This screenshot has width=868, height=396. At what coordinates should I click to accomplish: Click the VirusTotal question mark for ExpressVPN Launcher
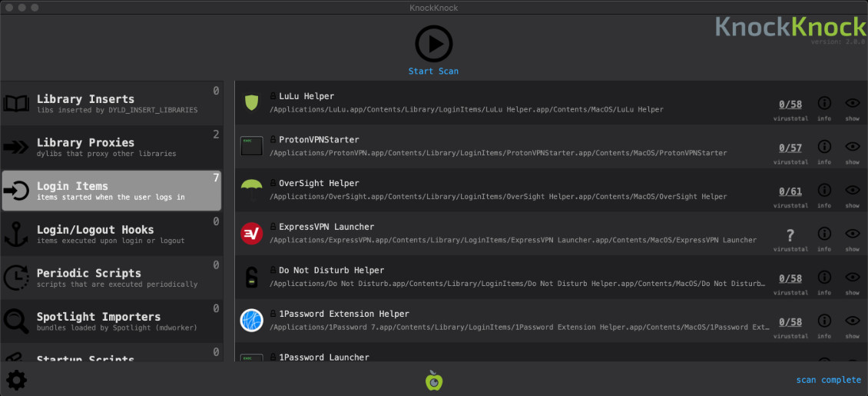coord(790,235)
